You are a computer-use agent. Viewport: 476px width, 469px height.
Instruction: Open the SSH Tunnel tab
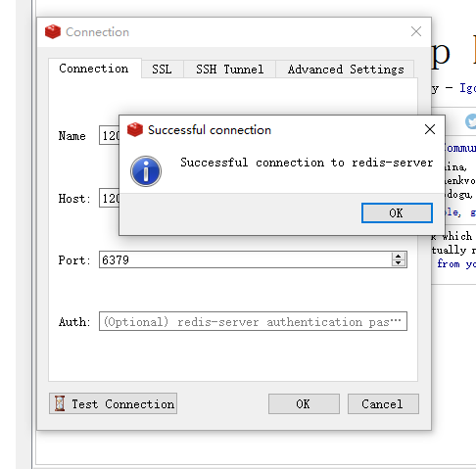click(x=229, y=70)
